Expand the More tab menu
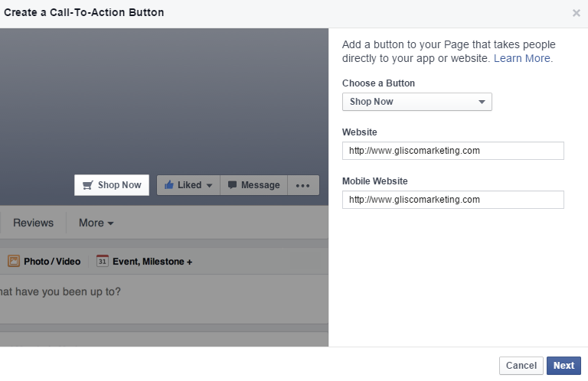 click(96, 223)
